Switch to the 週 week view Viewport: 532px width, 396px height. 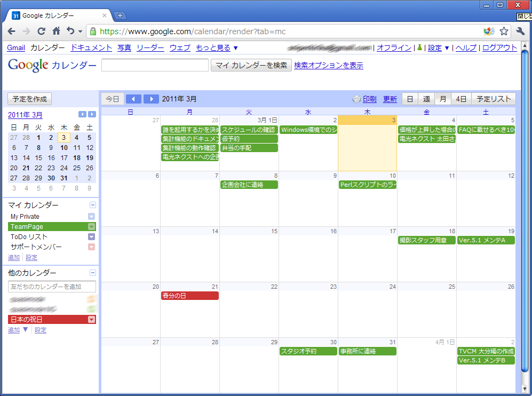(426, 99)
